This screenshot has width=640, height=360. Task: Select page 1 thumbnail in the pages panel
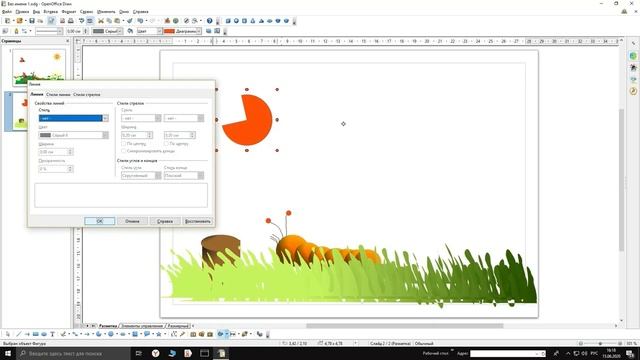click(x=39, y=67)
